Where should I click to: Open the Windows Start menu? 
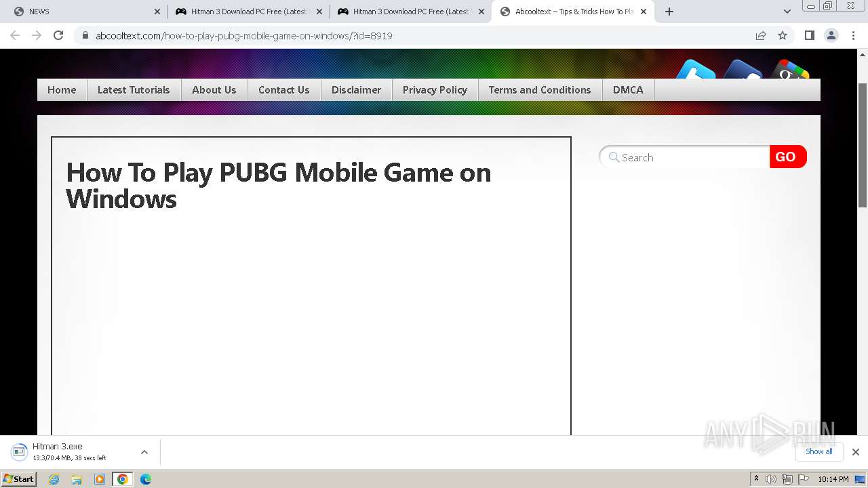coord(19,479)
